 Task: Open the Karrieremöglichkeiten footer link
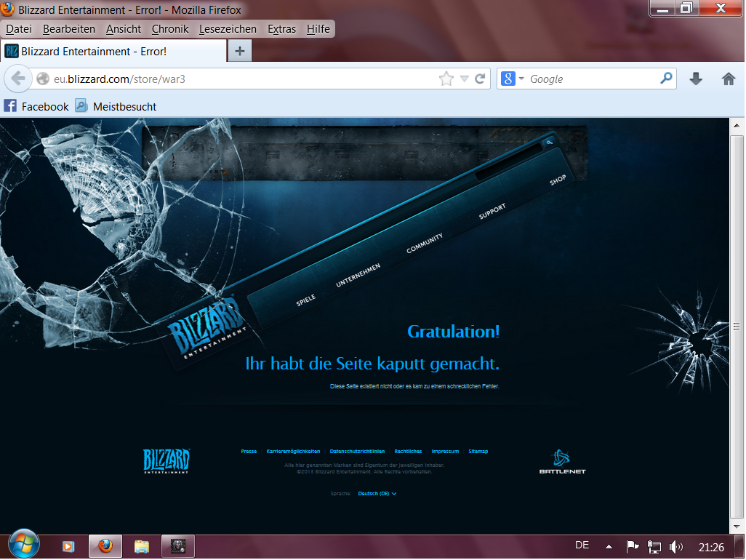(x=293, y=451)
